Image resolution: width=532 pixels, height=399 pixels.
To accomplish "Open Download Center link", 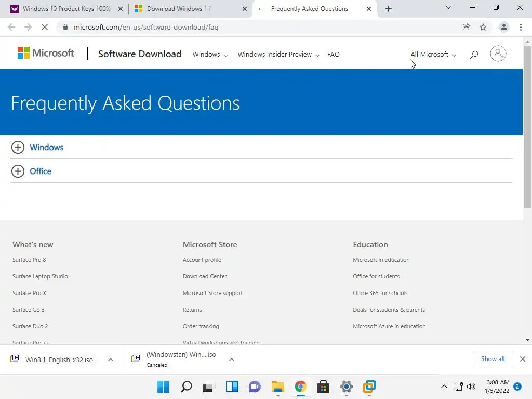I will [x=205, y=276].
